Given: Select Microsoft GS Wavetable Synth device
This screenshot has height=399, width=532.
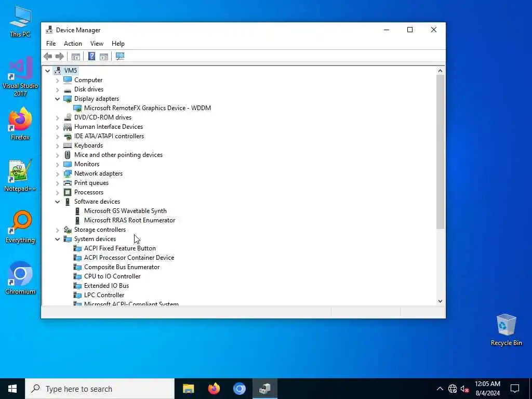Looking at the screenshot, I should [125, 211].
